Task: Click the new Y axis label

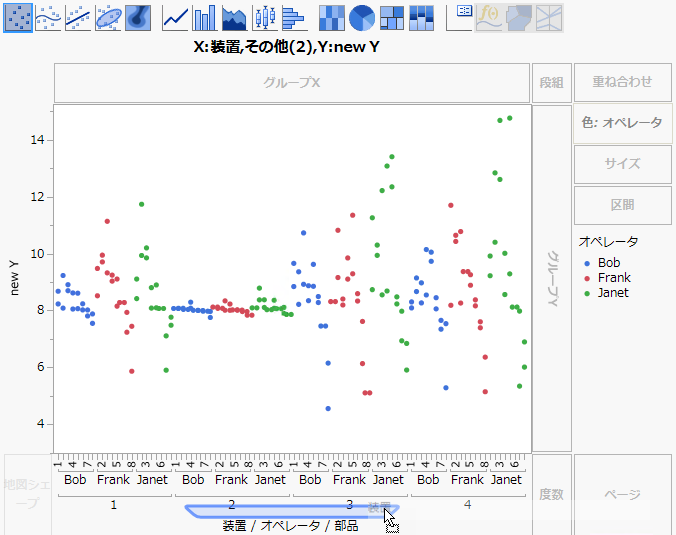Action: 15,278
